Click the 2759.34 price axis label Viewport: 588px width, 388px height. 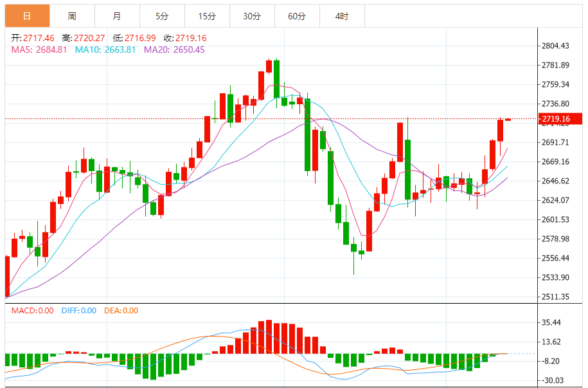pos(555,84)
